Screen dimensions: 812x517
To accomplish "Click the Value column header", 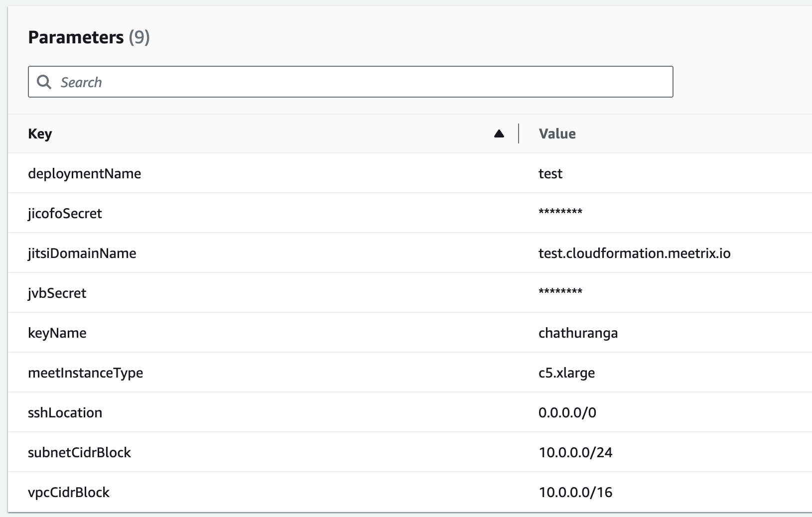I will tap(557, 133).
